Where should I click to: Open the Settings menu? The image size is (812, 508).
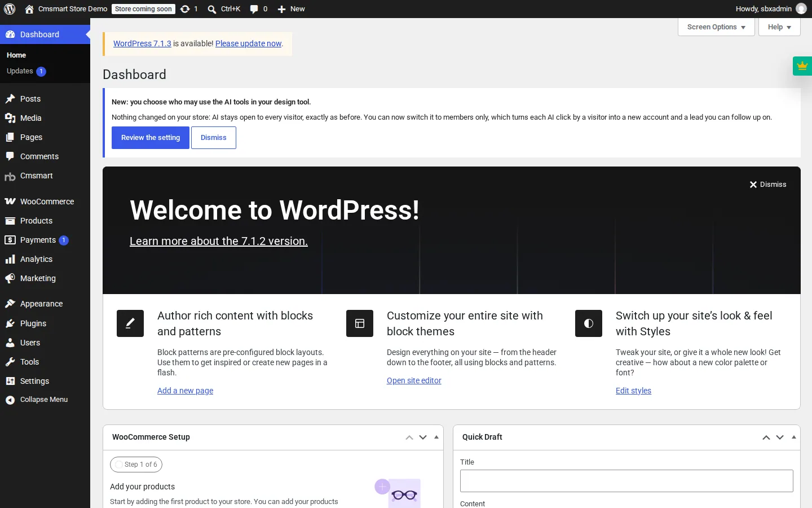(45, 381)
